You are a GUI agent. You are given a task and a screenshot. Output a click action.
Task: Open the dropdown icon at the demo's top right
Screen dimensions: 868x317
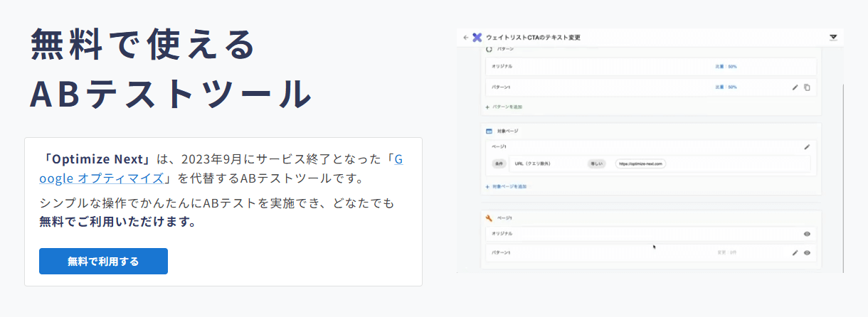pos(833,37)
